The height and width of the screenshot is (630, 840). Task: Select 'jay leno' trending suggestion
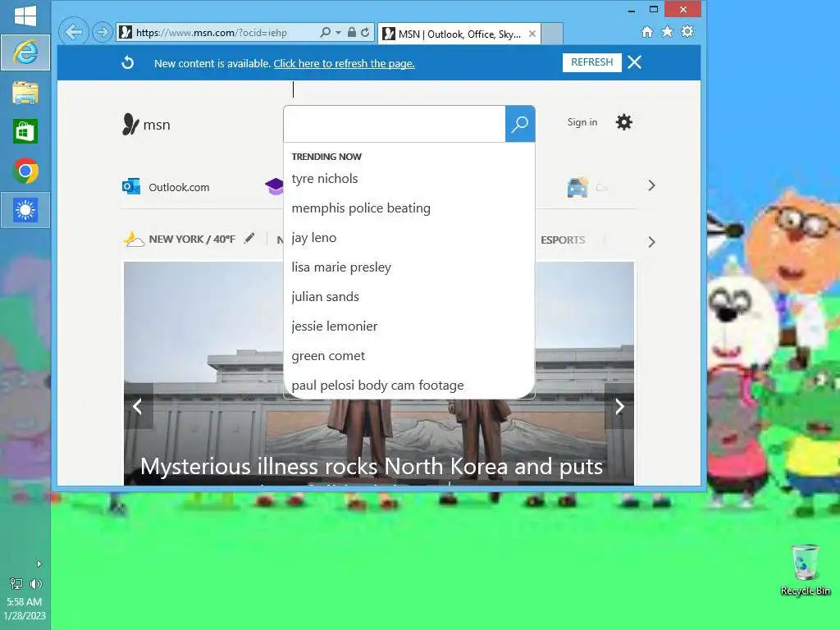pyautogui.click(x=314, y=237)
